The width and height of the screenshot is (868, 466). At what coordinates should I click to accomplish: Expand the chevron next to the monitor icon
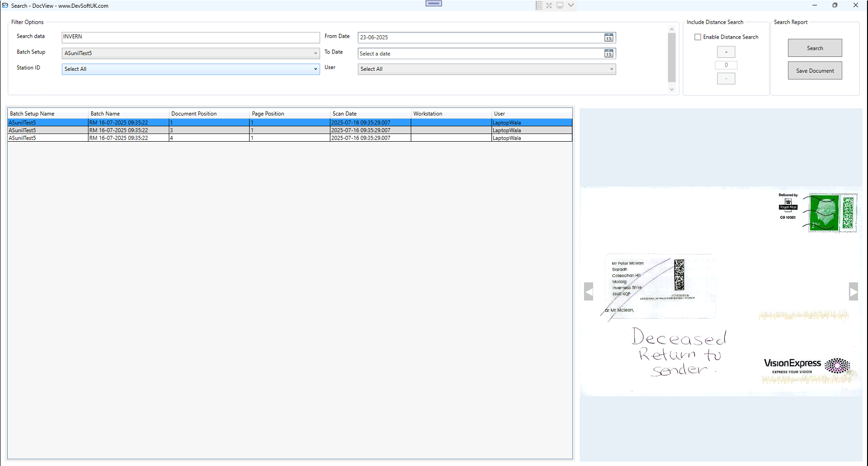(570, 5)
